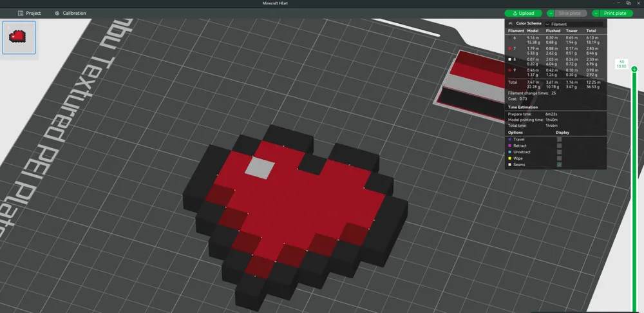This screenshot has height=313, width=644.
Task: Click filament 7 red color swatch
Action: tap(510, 48)
